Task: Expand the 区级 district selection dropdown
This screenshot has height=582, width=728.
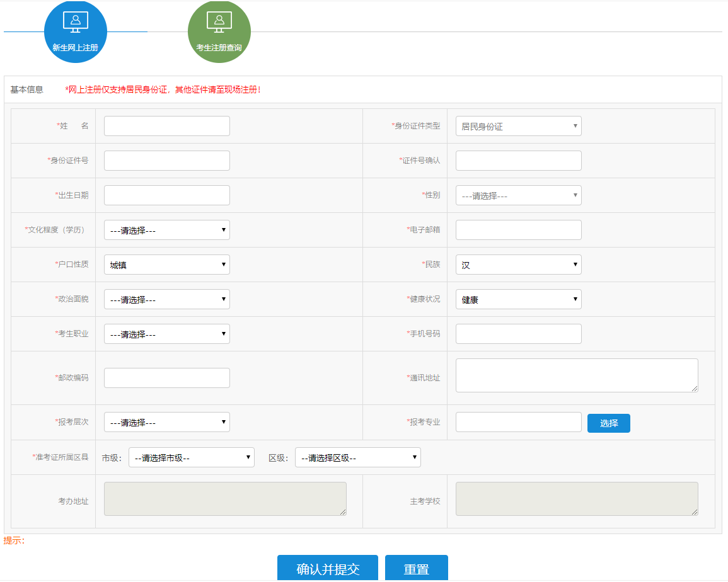Action: (357, 457)
